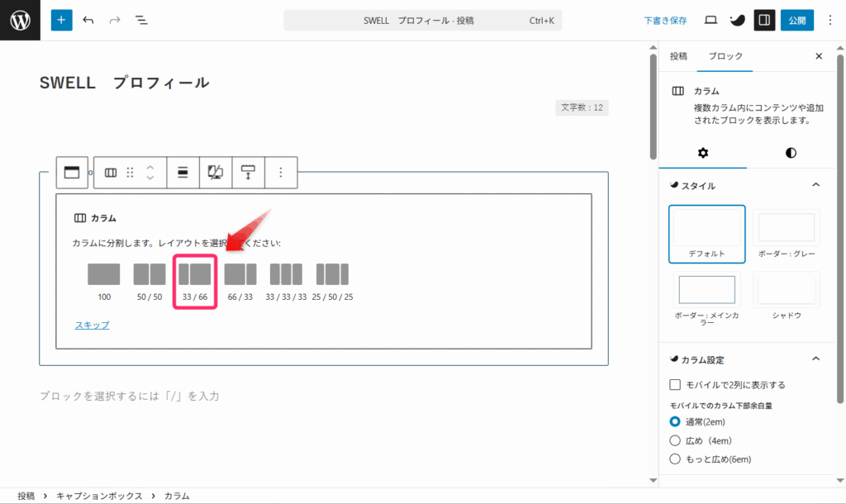Choose the 100 single column layout
This screenshot has width=846, height=504.
pyautogui.click(x=104, y=282)
